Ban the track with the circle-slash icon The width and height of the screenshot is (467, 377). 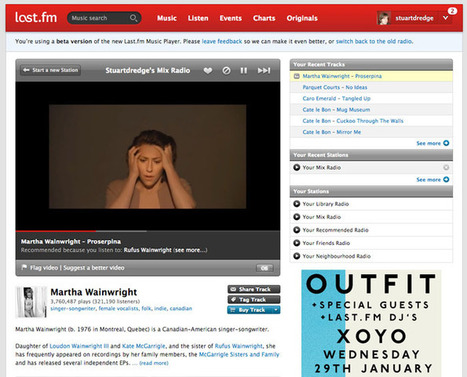tap(226, 70)
